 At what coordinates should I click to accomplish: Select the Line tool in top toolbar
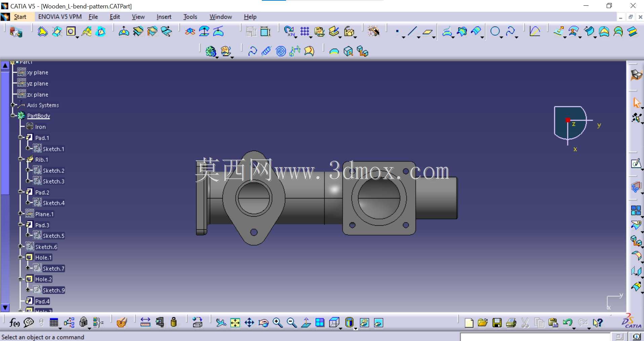[x=412, y=32]
